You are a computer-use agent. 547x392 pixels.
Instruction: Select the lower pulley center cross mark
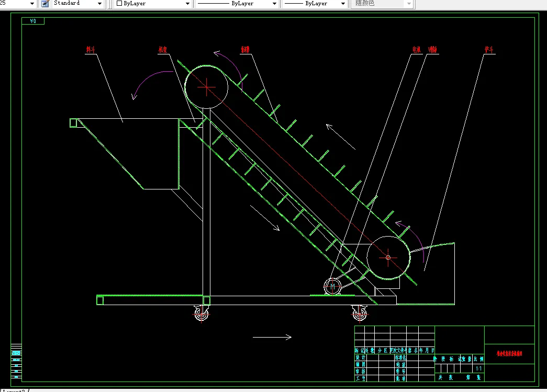point(388,257)
